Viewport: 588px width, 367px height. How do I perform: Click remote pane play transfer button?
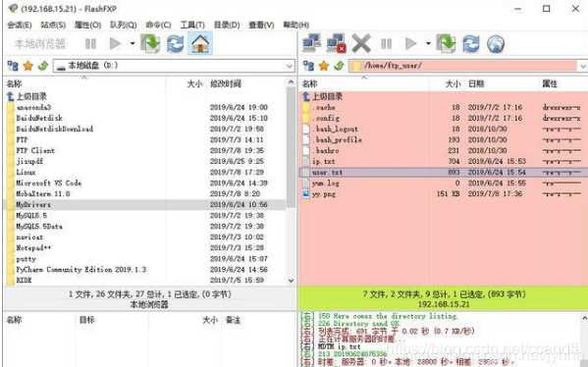411,44
